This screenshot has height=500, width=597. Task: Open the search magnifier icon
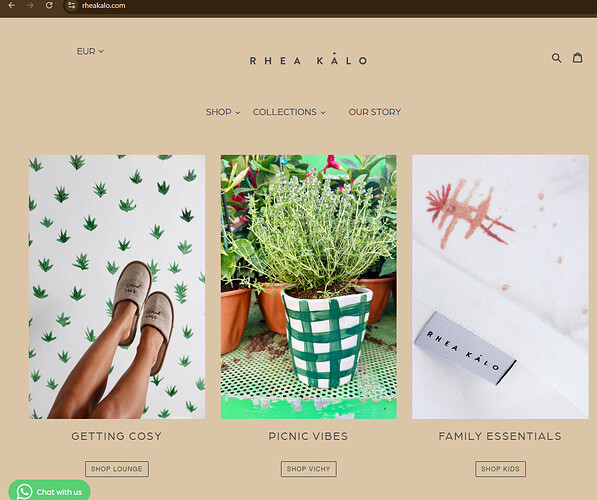pyautogui.click(x=556, y=58)
